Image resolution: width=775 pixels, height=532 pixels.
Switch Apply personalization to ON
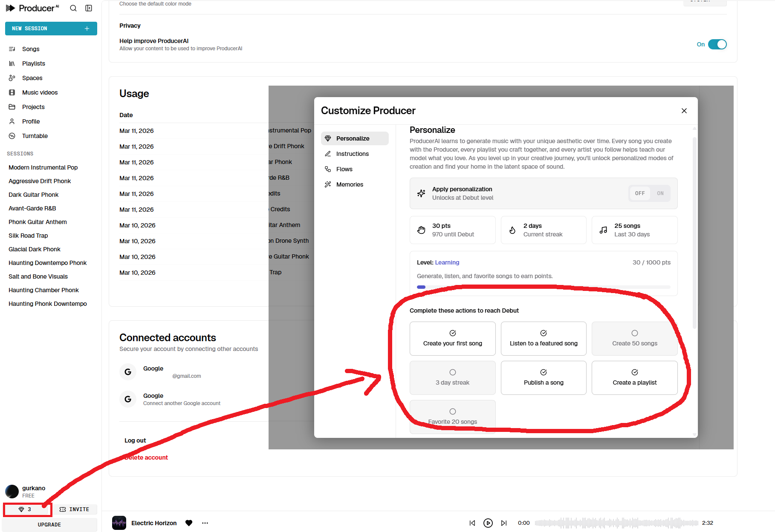[660, 193]
